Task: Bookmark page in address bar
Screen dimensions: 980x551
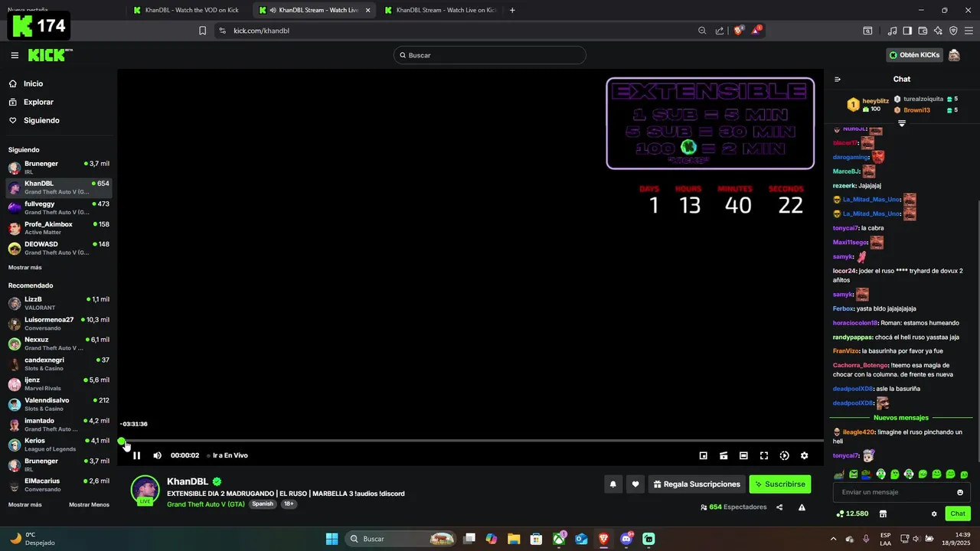Action: (202, 31)
